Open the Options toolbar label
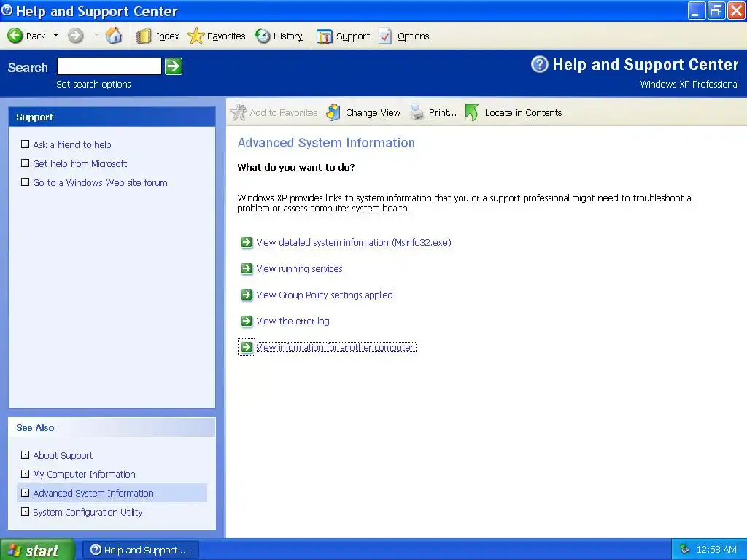This screenshot has height=560, width=747. 414,36
